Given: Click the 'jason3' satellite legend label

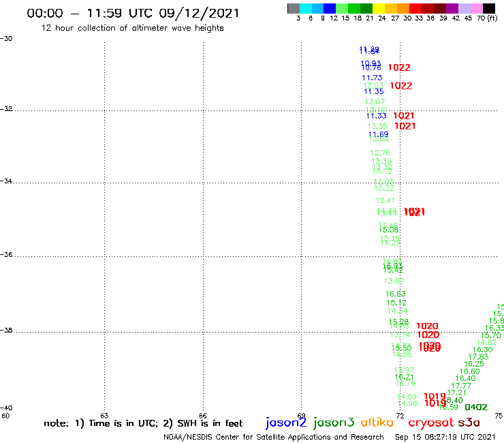Looking at the screenshot, I should [x=334, y=423].
